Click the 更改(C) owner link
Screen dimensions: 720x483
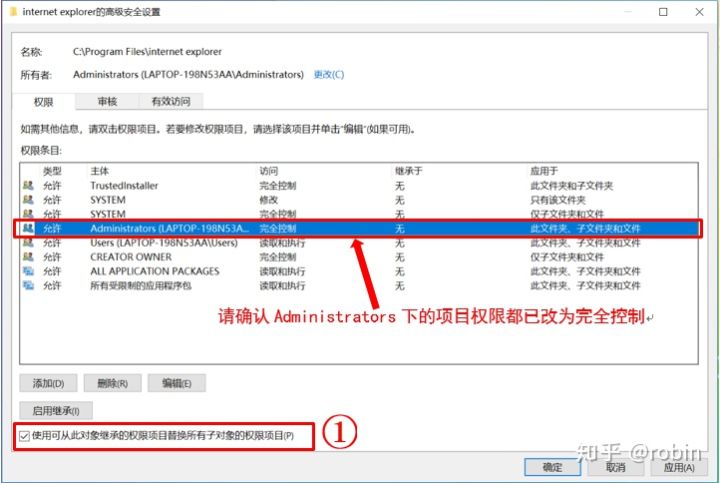click(329, 74)
